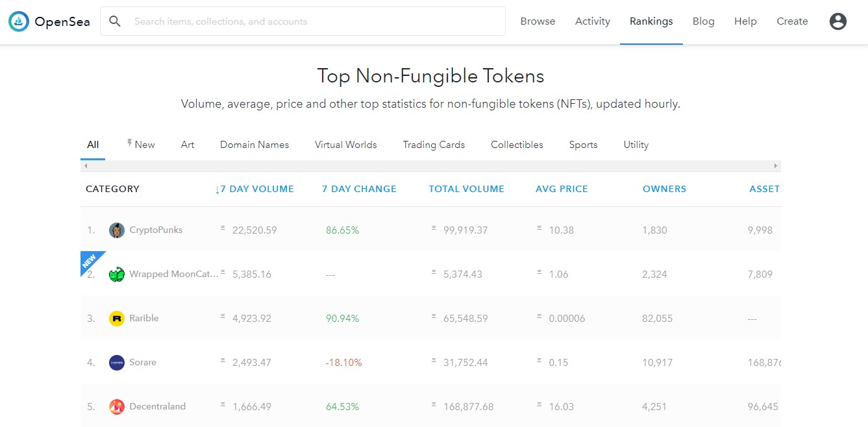Click the horizontal scrollbar right arrow
Image resolution: width=868 pixels, height=427 pixels.
coord(775,166)
